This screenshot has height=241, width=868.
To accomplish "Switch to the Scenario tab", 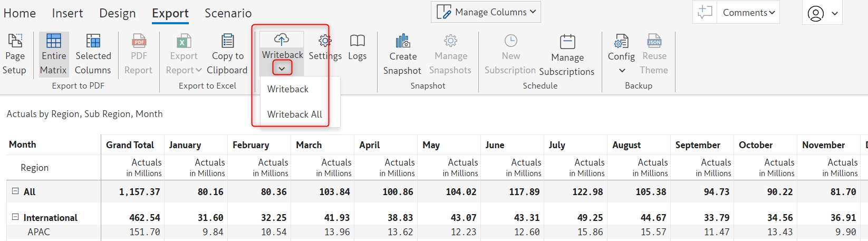I will click(228, 13).
